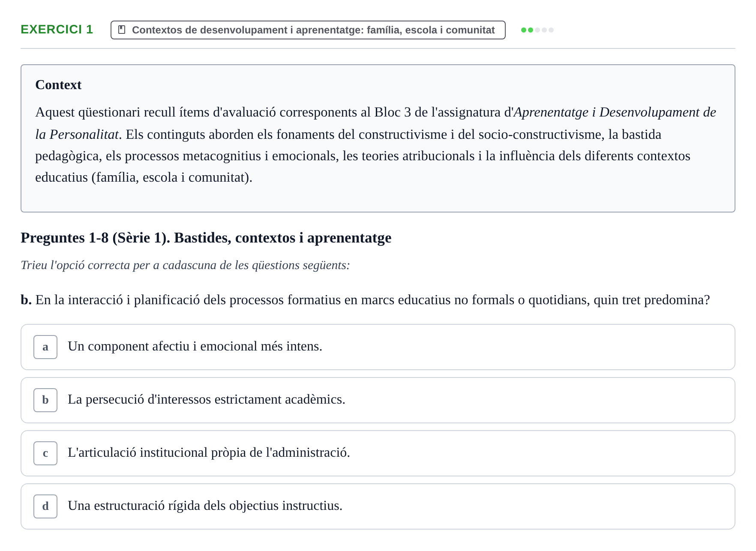Choose 'L'articulació institucional pròpia de l'administració.'

pyautogui.click(x=378, y=453)
